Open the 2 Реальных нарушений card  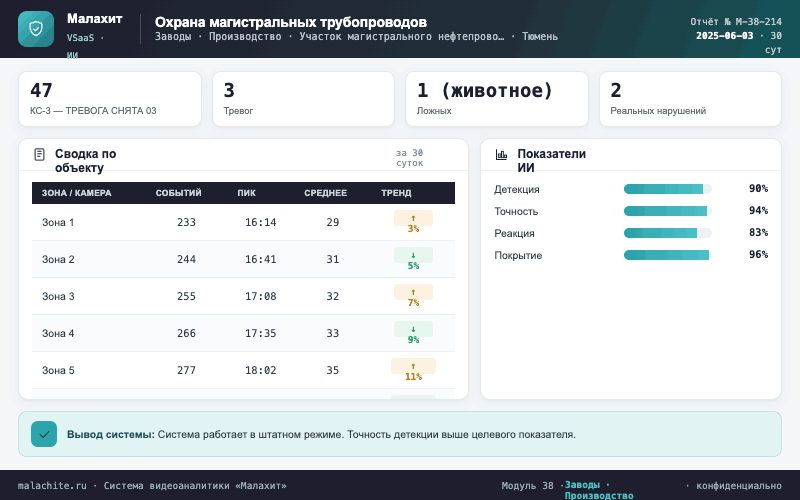point(690,99)
